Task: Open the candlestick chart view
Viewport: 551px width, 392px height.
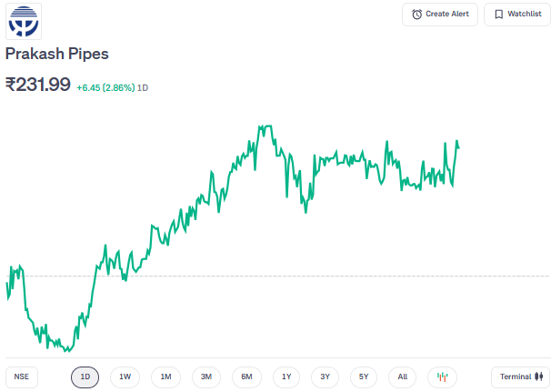Action: [x=443, y=377]
